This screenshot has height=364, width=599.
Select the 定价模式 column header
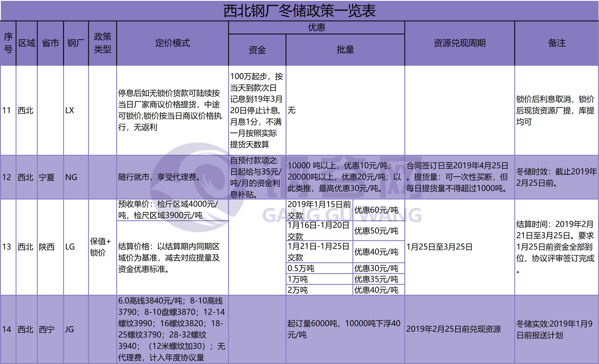(x=173, y=43)
